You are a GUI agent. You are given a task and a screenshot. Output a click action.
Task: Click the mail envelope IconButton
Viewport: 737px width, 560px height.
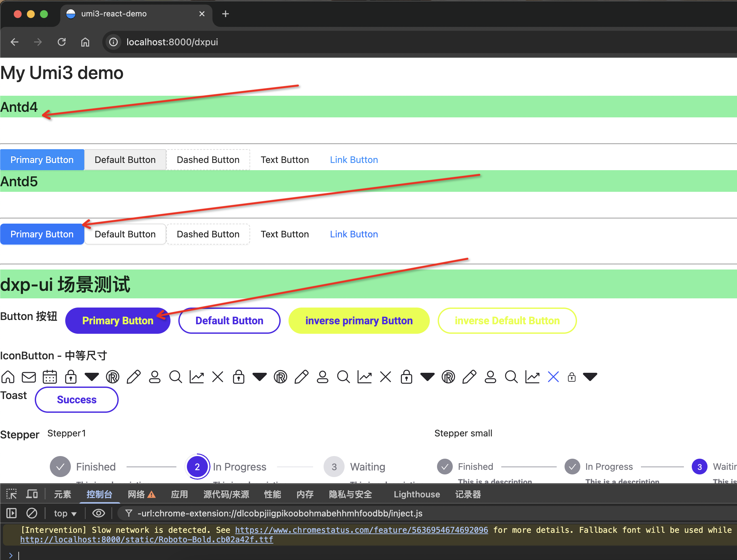pos(29,377)
